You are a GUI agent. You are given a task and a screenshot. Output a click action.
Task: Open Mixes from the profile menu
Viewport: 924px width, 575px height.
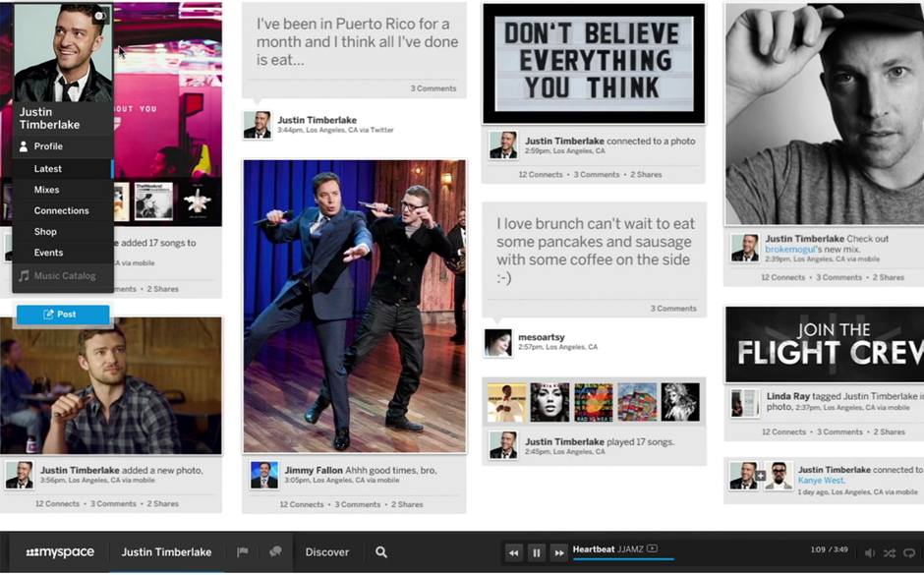pyautogui.click(x=46, y=190)
